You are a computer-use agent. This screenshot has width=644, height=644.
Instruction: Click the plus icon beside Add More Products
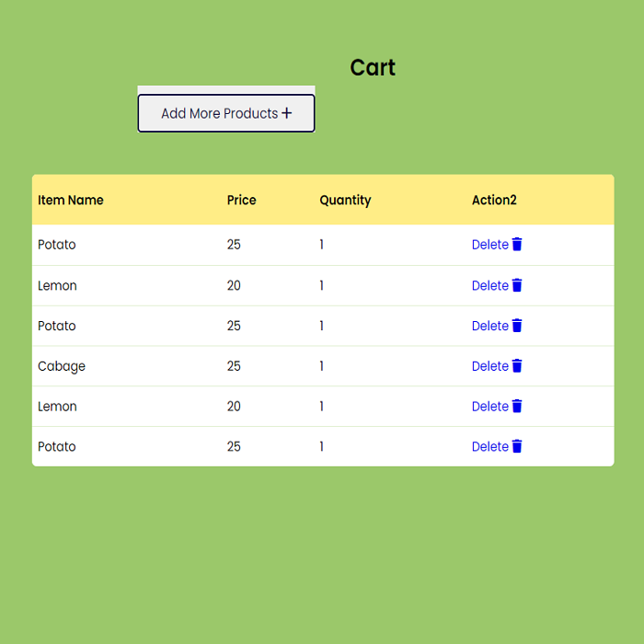click(x=287, y=113)
